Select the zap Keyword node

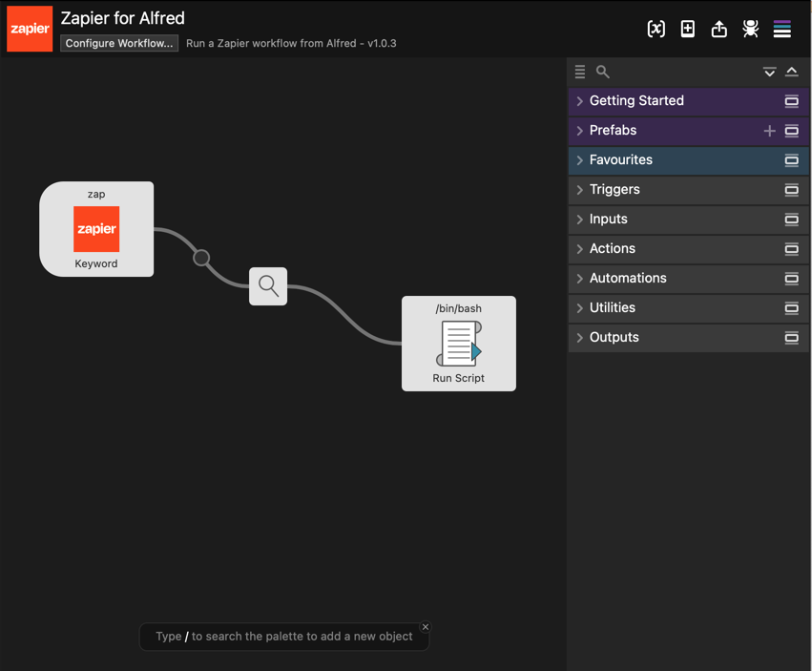tap(96, 229)
